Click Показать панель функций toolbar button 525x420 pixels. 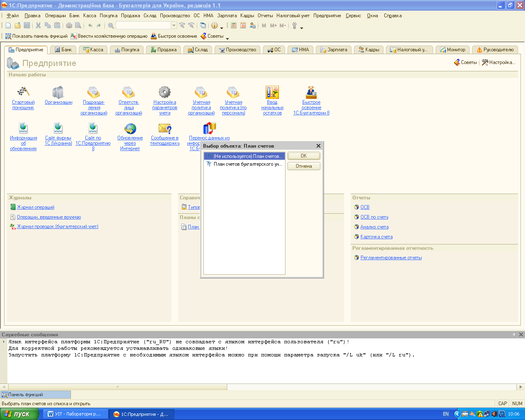pos(37,36)
